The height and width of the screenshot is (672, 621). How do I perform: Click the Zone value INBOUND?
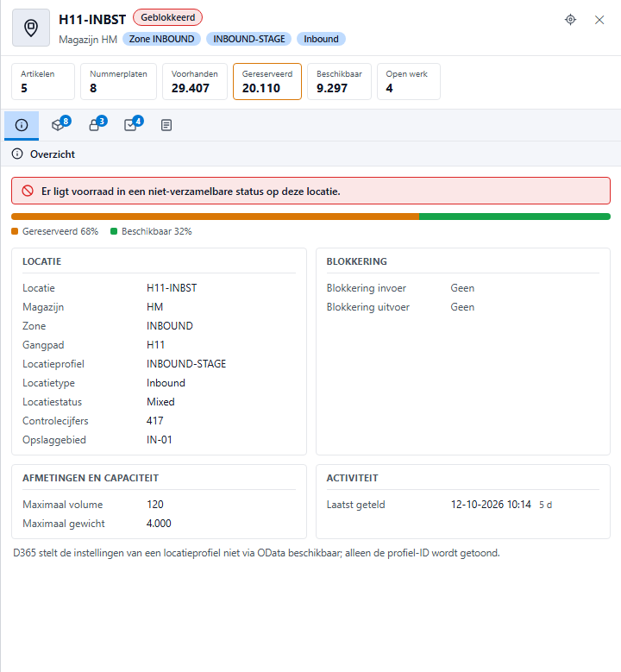(170, 326)
